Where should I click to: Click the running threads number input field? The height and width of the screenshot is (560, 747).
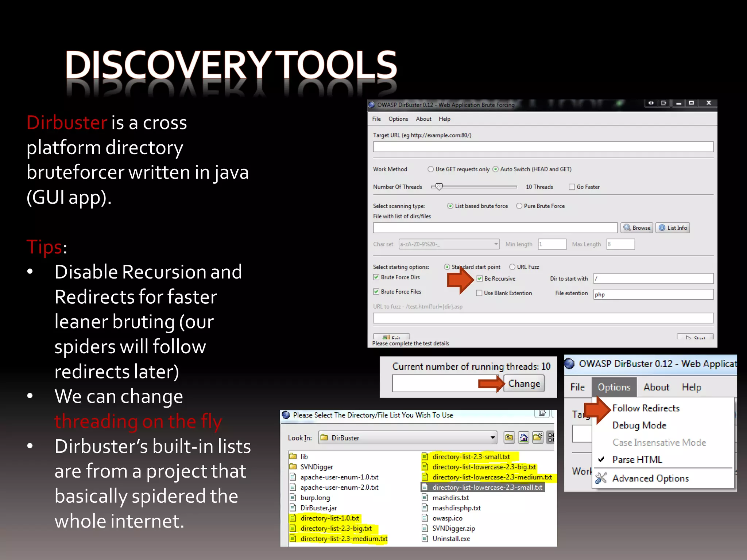point(445,384)
